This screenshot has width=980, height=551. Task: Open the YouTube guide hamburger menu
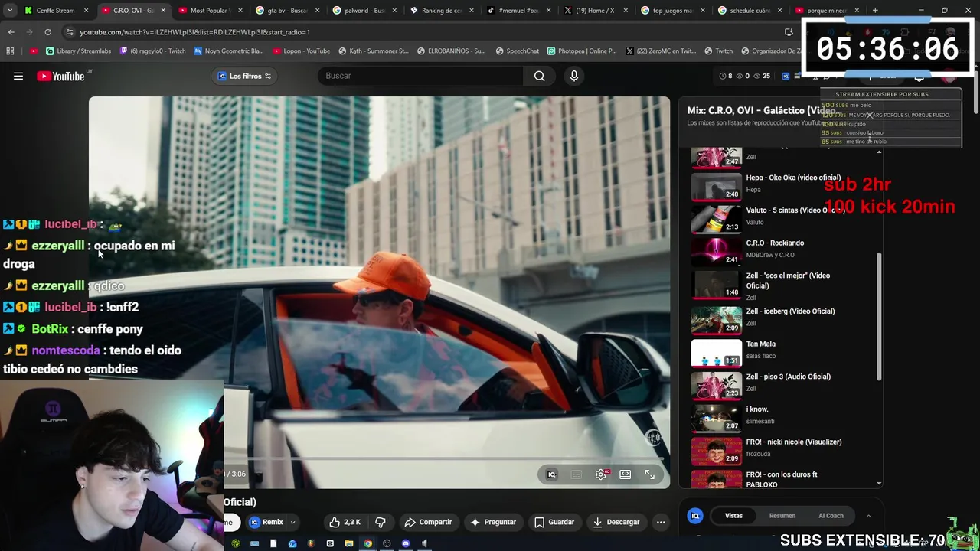[18, 76]
